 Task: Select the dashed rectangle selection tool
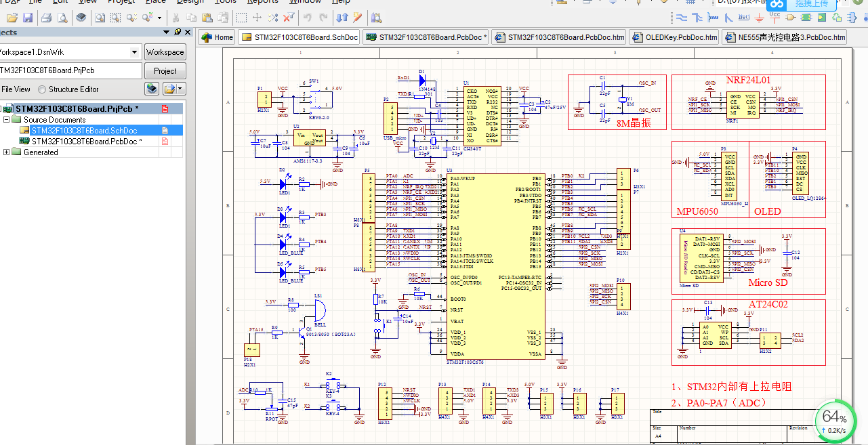[241, 18]
